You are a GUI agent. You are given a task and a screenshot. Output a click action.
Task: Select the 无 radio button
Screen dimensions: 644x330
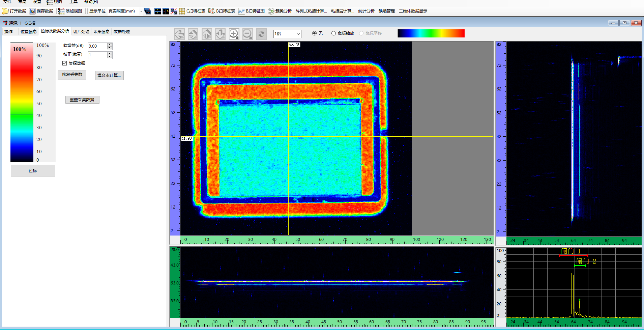click(314, 33)
